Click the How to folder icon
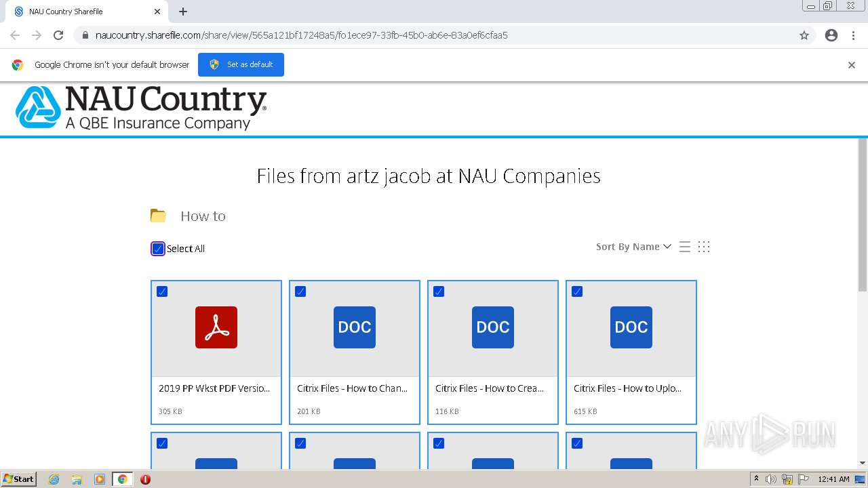Viewport: 868px width, 488px height. (x=158, y=216)
